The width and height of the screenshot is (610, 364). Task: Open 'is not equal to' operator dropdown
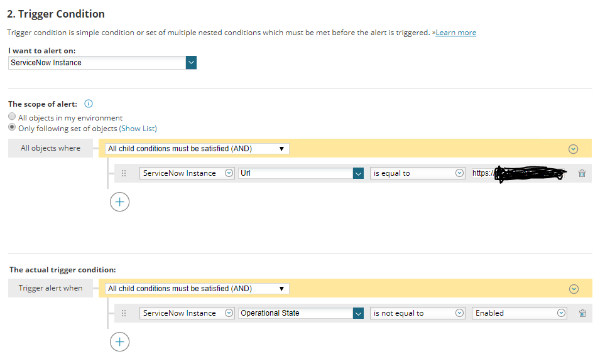tap(417, 313)
